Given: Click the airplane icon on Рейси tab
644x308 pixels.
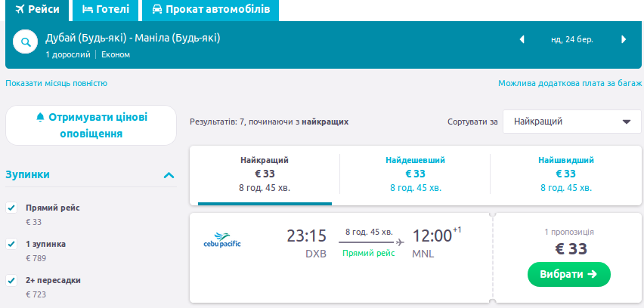Looking at the screenshot, I should [x=20, y=10].
